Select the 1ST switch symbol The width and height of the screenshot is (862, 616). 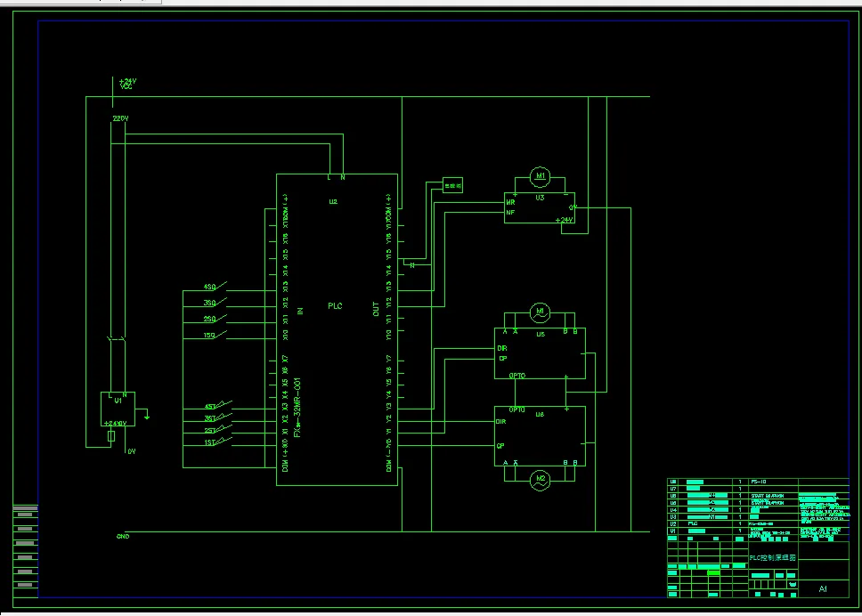(217, 442)
